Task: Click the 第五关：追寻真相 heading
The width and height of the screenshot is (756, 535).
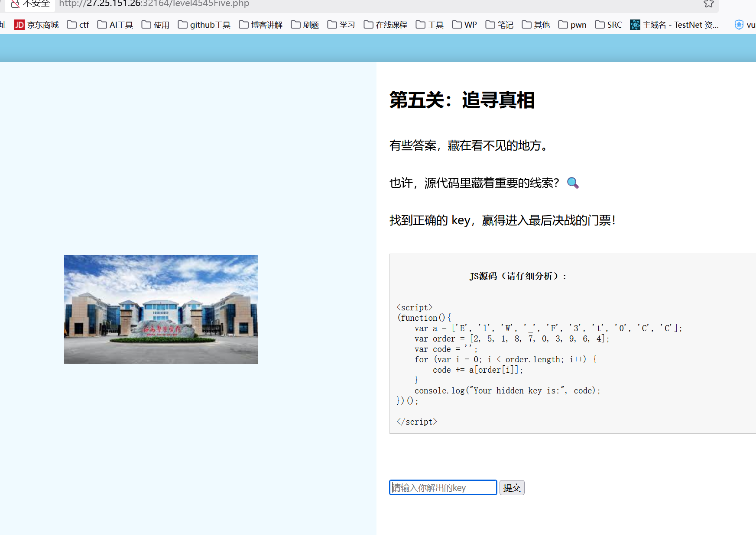Action: [x=462, y=100]
